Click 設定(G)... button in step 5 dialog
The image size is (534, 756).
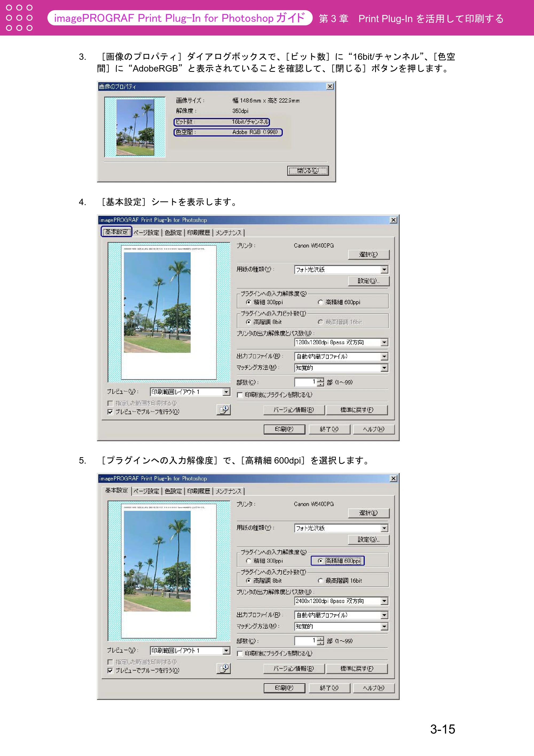click(x=369, y=540)
